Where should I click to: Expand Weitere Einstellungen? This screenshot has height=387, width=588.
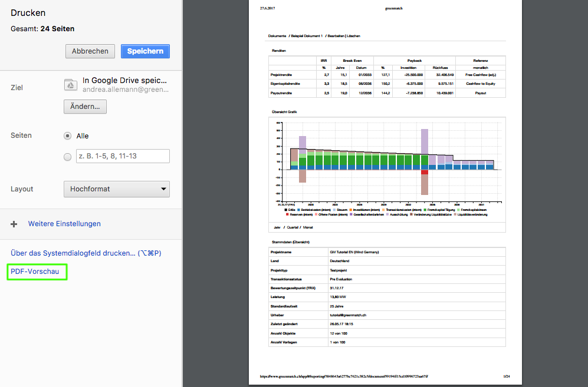tap(64, 224)
